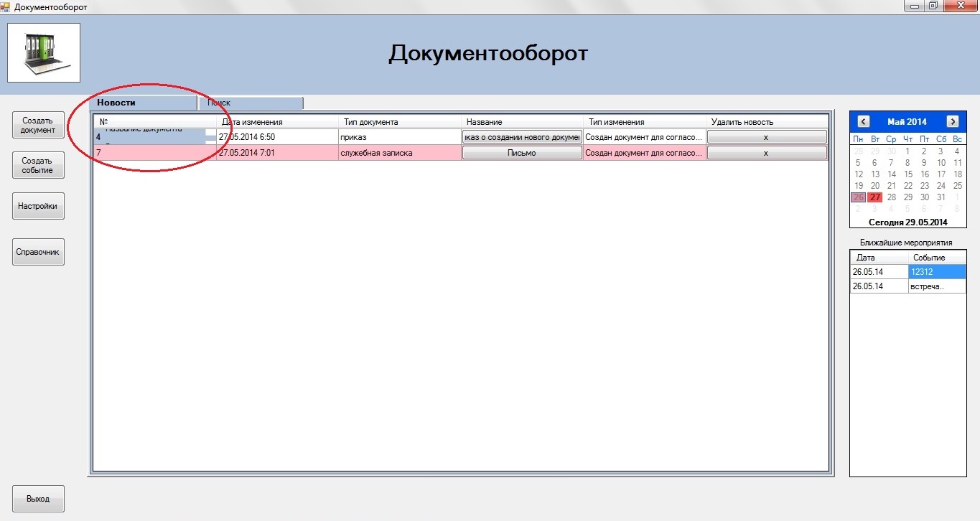980x521 pixels.
Task: Select the date cell 27.05.2014 6:50
Action: pyautogui.click(x=277, y=137)
